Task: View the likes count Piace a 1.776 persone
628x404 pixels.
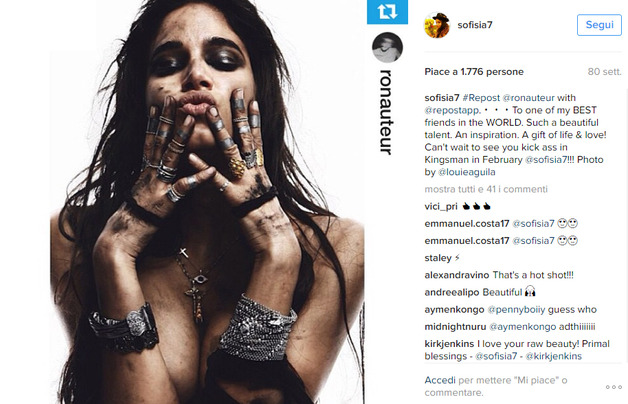Action: click(x=474, y=72)
